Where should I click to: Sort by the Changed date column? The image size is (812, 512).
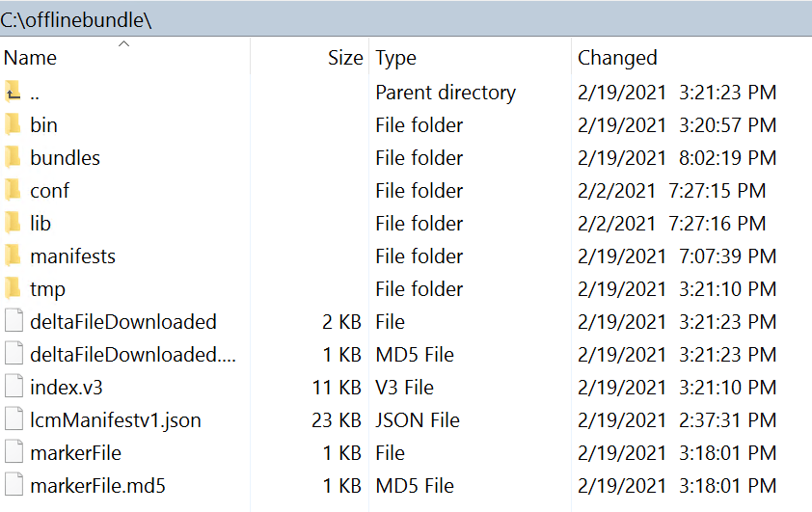(x=617, y=58)
